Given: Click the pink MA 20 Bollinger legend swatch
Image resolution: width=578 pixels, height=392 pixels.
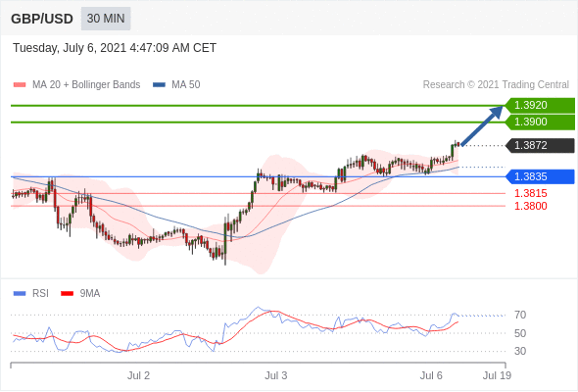Looking at the screenshot, I should point(20,85).
